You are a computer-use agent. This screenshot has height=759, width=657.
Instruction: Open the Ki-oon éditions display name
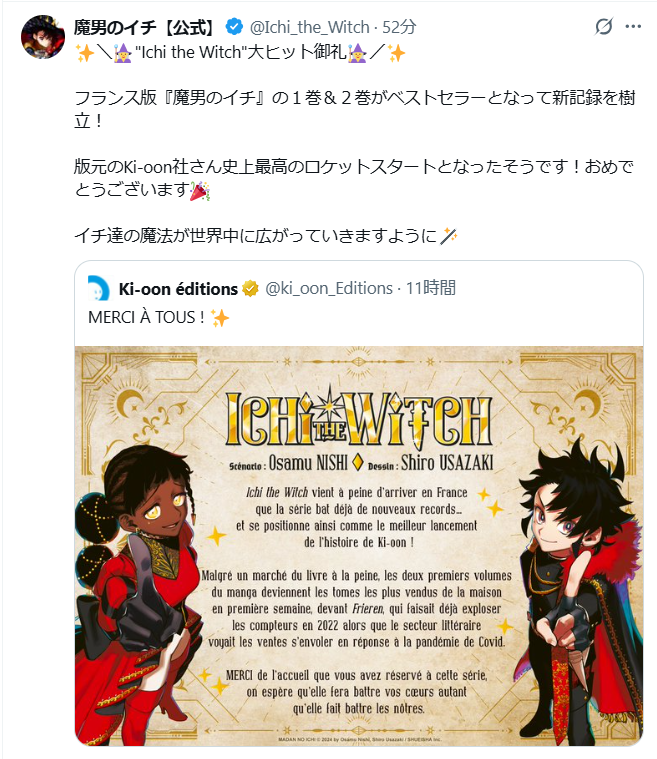pyautogui.click(x=178, y=289)
